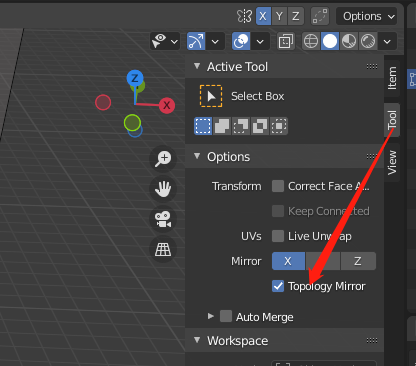Expand the Auto Merge subpanel
416x366 pixels.
click(210, 316)
